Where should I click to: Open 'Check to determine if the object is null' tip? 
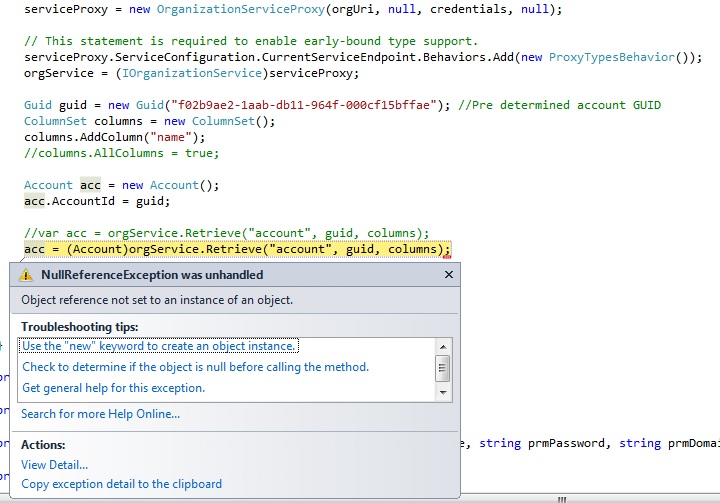(x=196, y=367)
